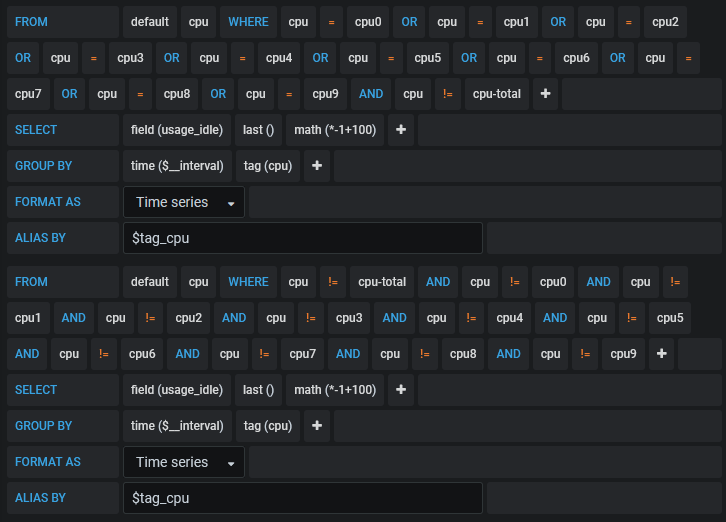726x522 pixels.
Task: Add a GROUP BY clause in the second query
Action: [317, 426]
